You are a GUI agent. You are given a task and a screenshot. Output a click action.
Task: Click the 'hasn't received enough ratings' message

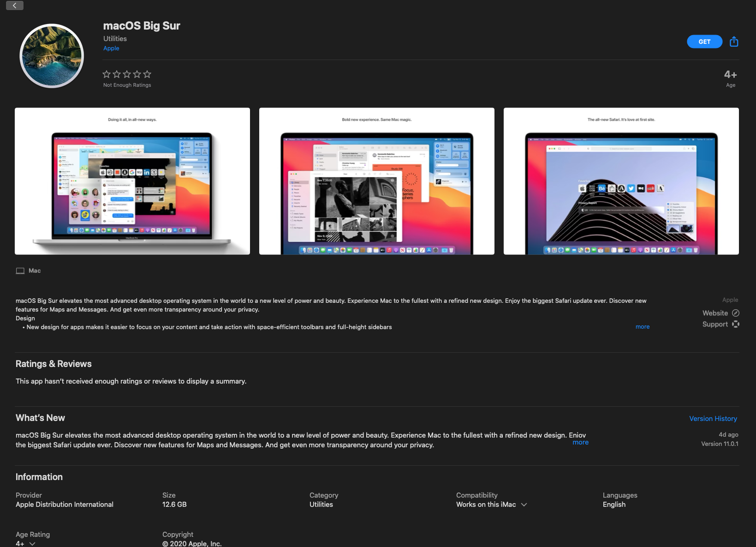click(x=131, y=381)
